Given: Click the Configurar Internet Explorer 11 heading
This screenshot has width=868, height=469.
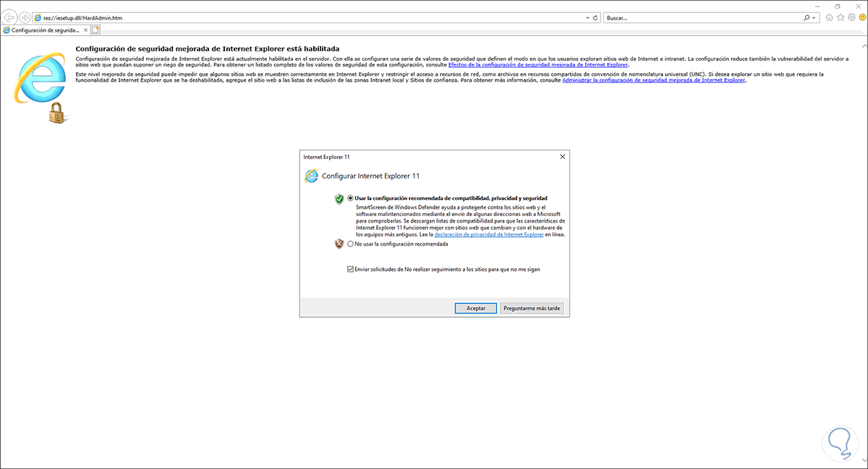Looking at the screenshot, I should coord(370,176).
